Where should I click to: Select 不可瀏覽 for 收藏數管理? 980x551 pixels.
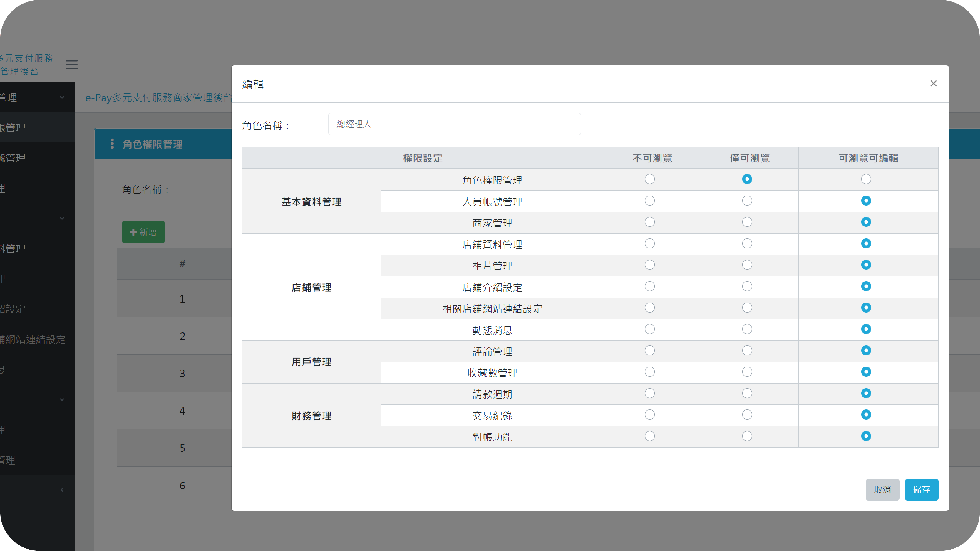tap(649, 372)
